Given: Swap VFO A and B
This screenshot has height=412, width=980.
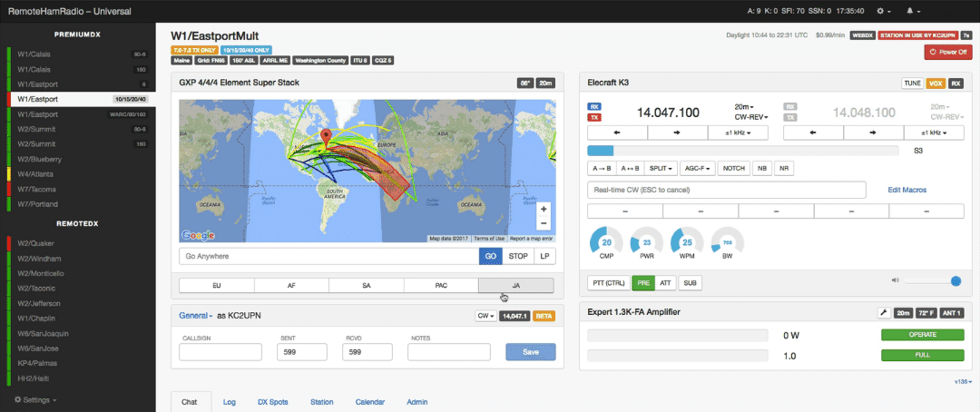Looking at the screenshot, I should point(630,168).
